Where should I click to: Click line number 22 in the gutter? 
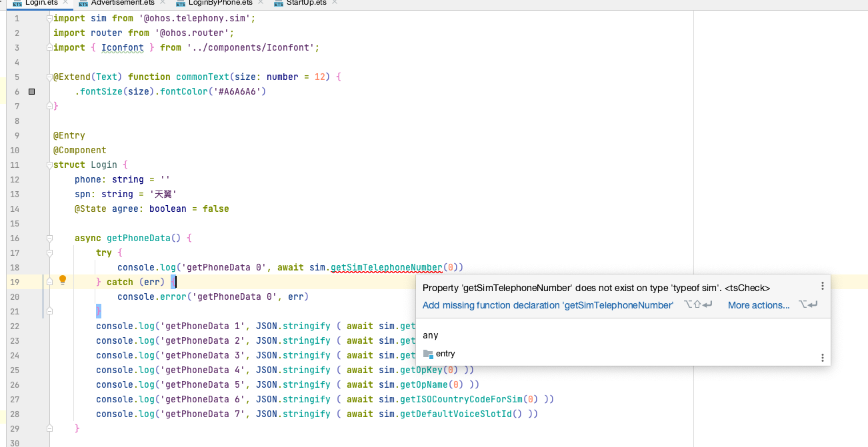(15, 326)
